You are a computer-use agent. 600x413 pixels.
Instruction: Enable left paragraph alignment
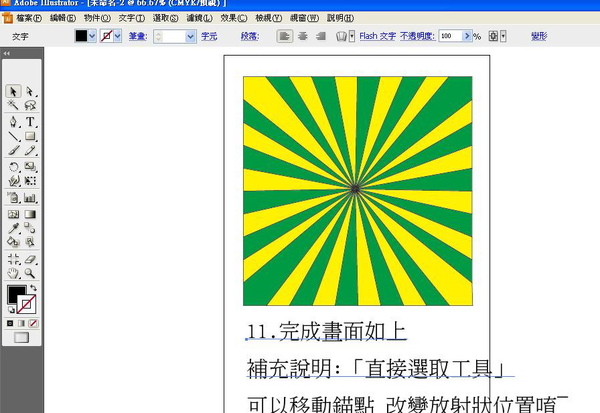click(x=284, y=36)
